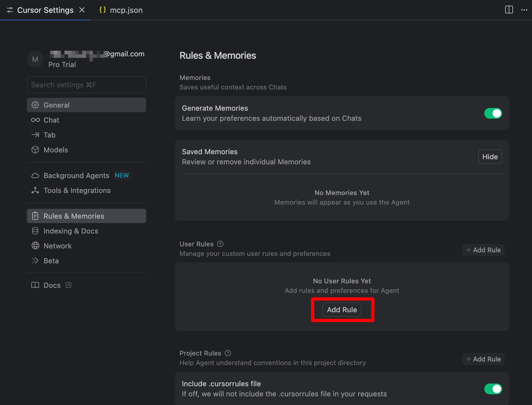Click the Models cube icon

(x=35, y=150)
